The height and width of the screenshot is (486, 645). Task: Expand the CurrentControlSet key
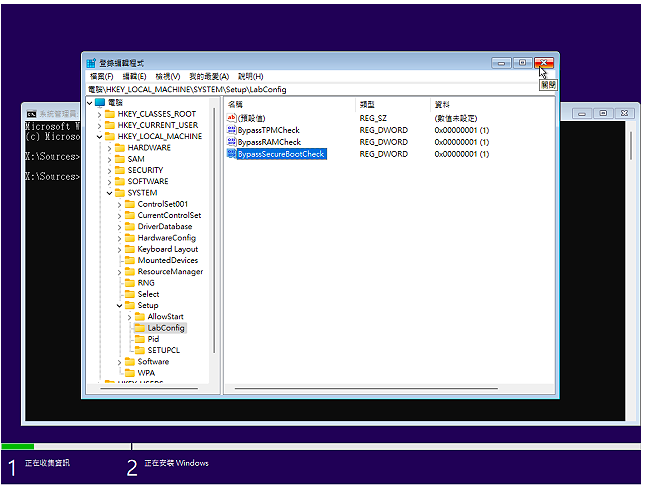coord(119,216)
